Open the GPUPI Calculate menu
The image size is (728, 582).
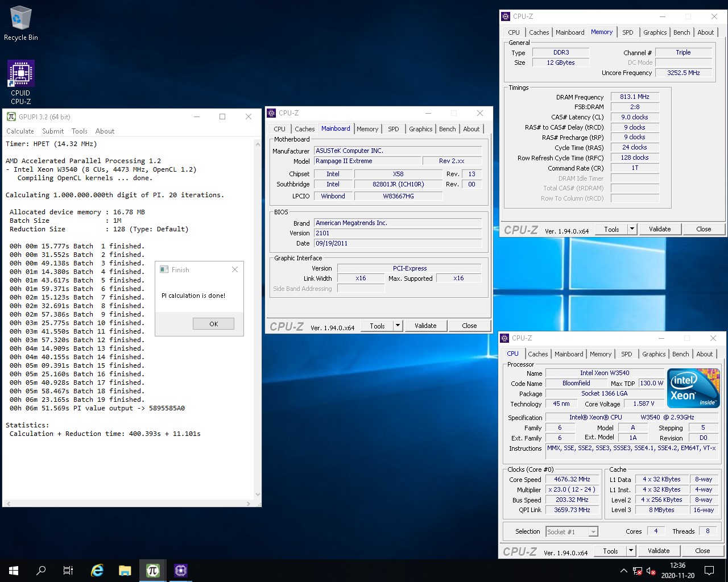[x=20, y=131]
